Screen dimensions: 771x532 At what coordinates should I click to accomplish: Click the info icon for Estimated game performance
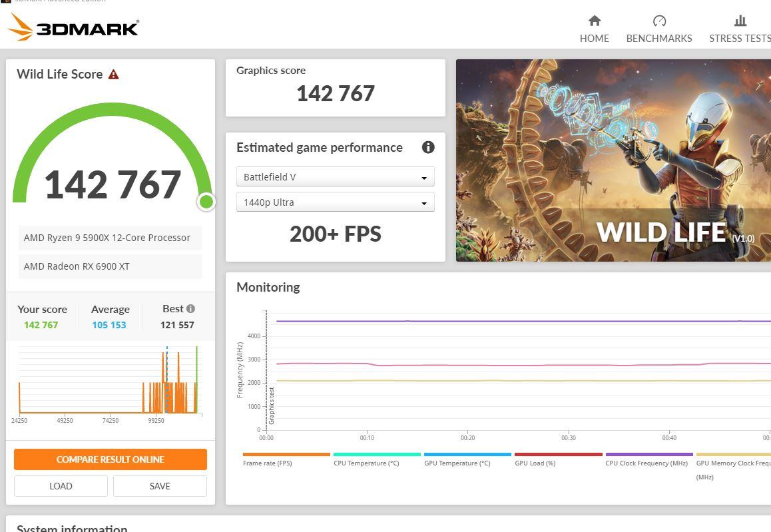(x=428, y=147)
